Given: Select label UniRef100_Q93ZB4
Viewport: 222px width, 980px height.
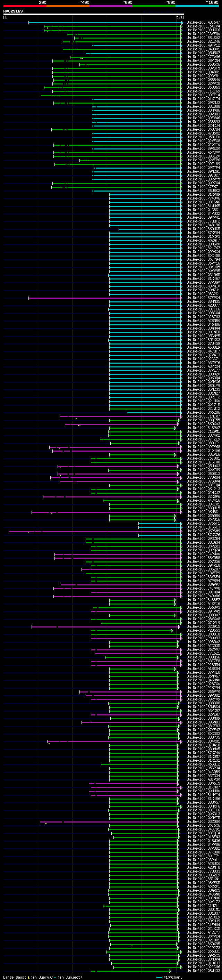Looking at the screenshot, I should [203, 539].
